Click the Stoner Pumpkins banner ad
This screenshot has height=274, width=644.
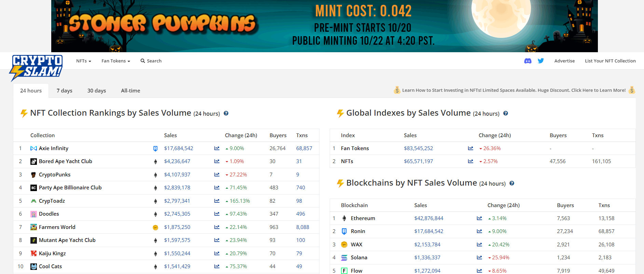point(325,26)
